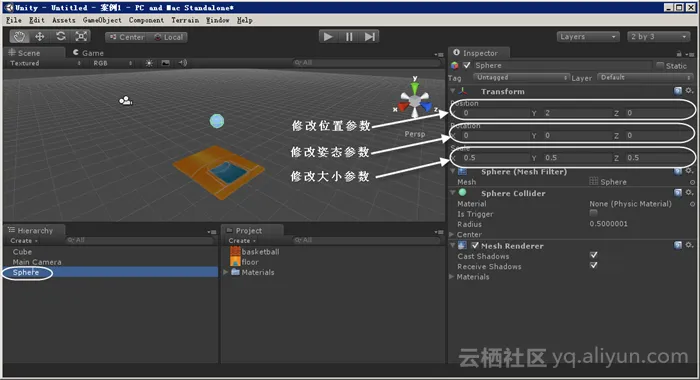Viewport: 700px width, 380px height.
Task: Open Mesh Renderer gear settings
Action: click(x=689, y=245)
